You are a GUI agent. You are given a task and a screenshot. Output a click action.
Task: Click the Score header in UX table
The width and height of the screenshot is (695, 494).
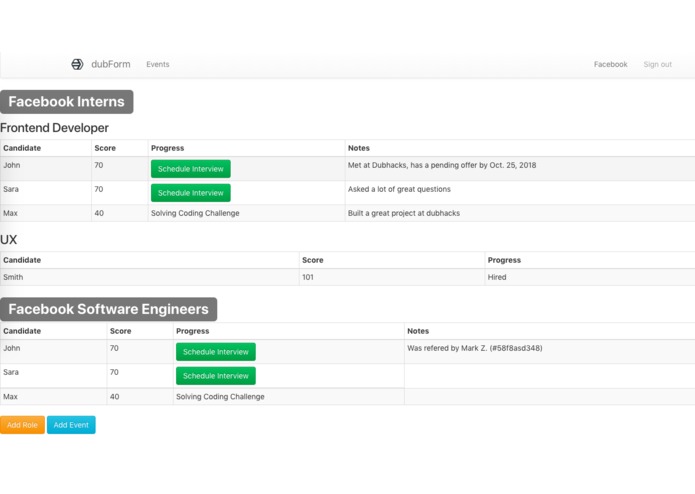tap(312, 260)
